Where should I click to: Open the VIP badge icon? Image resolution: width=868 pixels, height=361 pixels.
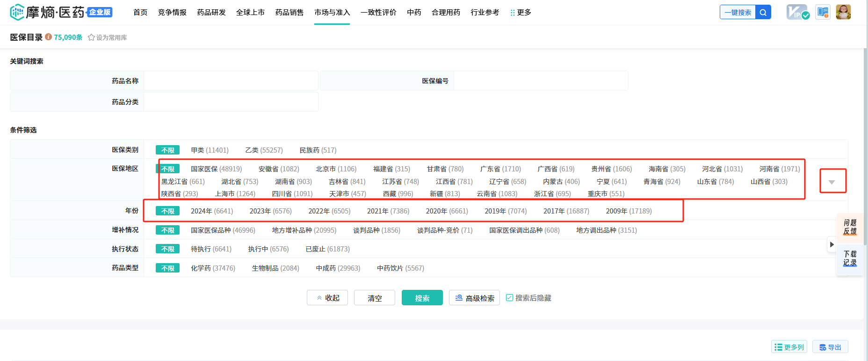coord(797,12)
